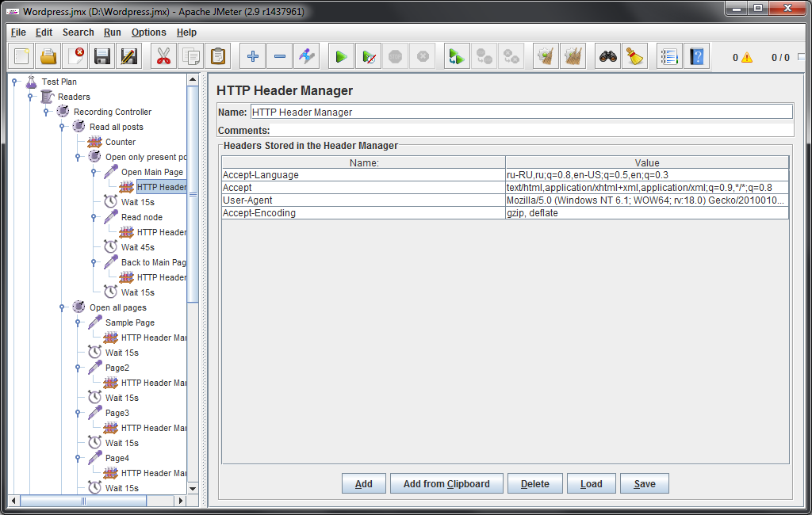
Task: Click the yellow warning triangle indicator
Action: pyautogui.click(x=747, y=58)
